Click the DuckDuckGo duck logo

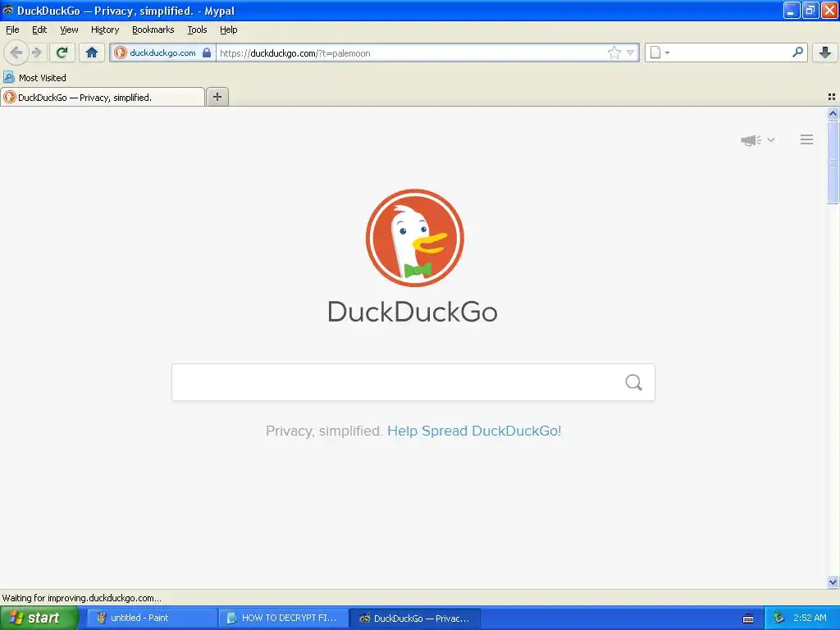click(414, 238)
